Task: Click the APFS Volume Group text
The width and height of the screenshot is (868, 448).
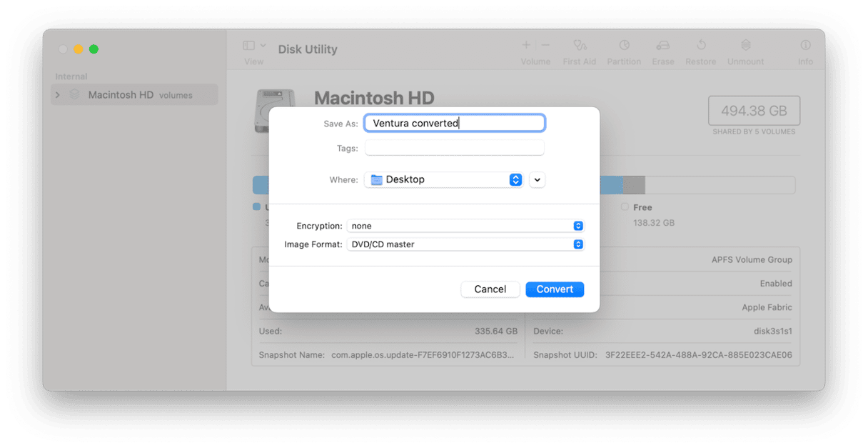Action: coord(752,260)
